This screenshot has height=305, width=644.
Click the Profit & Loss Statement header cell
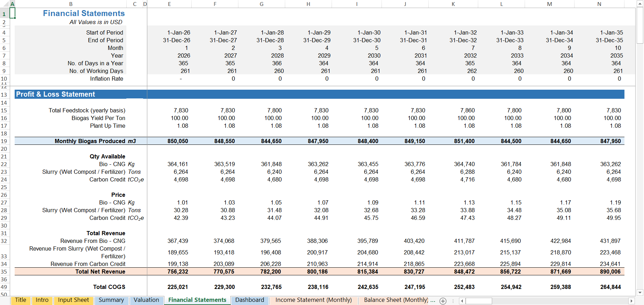click(x=70, y=94)
